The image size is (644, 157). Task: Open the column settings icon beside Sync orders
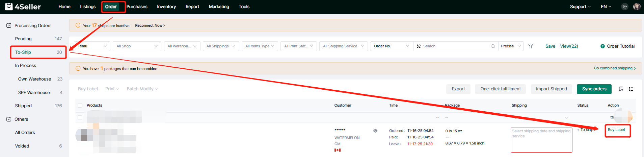[621, 89]
